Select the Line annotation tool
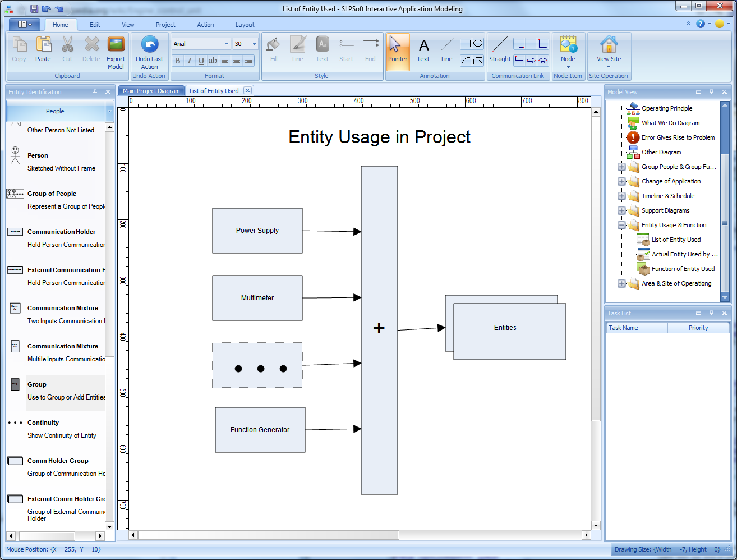737x560 pixels. click(x=447, y=51)
